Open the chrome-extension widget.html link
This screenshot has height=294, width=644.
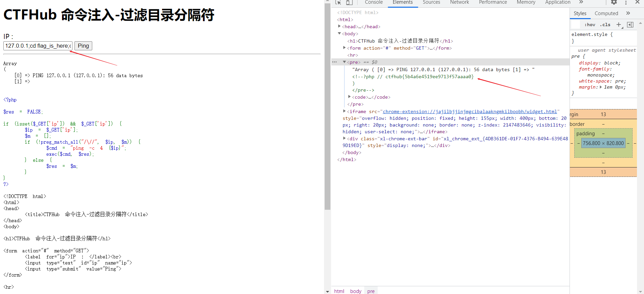[470, 111]
